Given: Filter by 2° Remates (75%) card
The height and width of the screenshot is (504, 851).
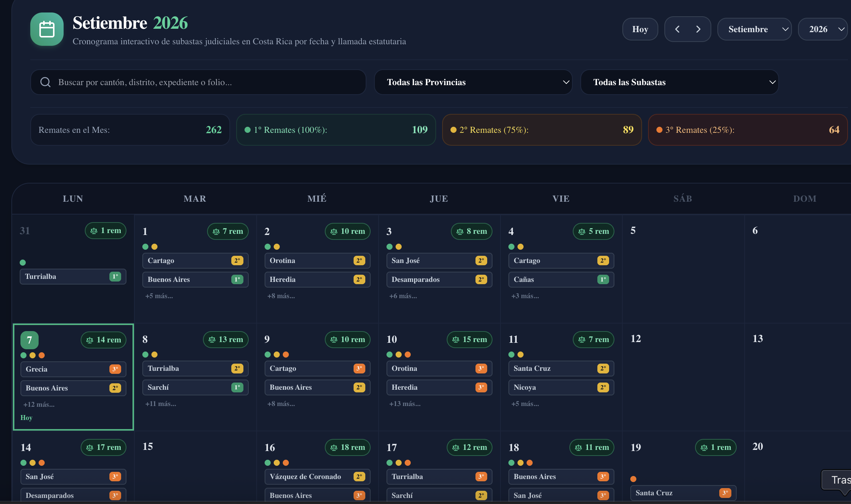Looking at the screenshot, I should [542, 130].
